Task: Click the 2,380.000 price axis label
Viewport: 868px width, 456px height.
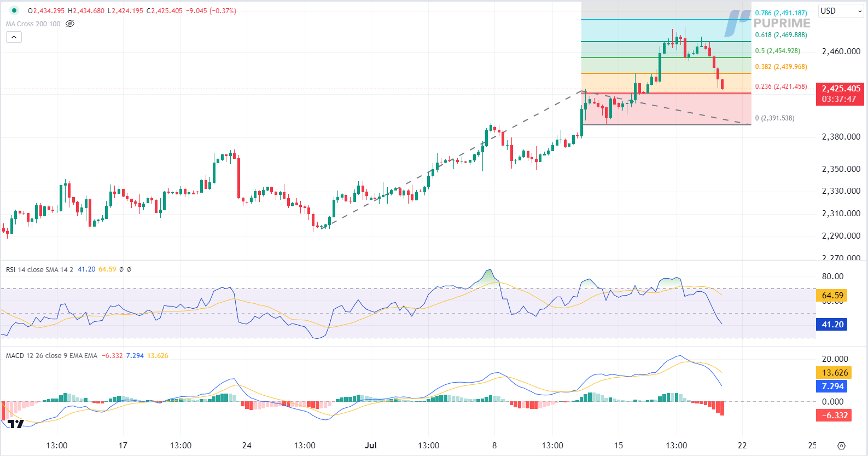Action: click(841, 137)
